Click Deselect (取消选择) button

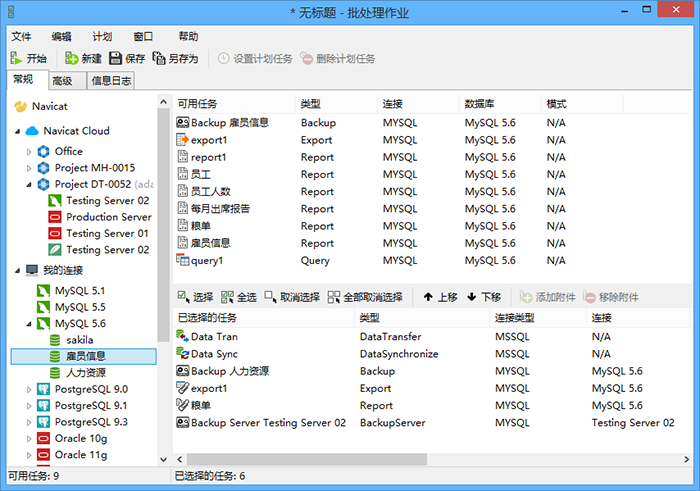pyautogui.click(x=292, y=297)
